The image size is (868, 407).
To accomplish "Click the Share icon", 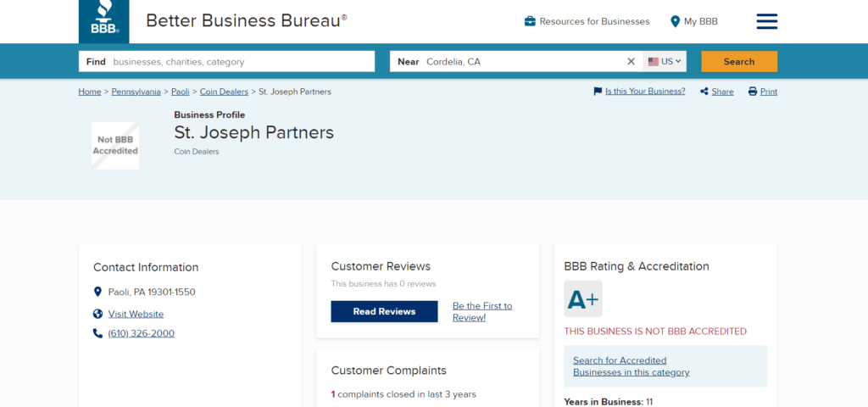I will click(704, 92).
